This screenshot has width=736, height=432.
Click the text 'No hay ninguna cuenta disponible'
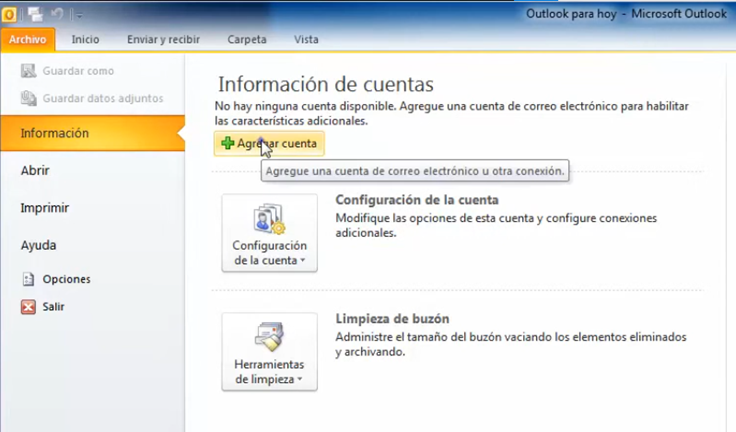click(306, 106)
